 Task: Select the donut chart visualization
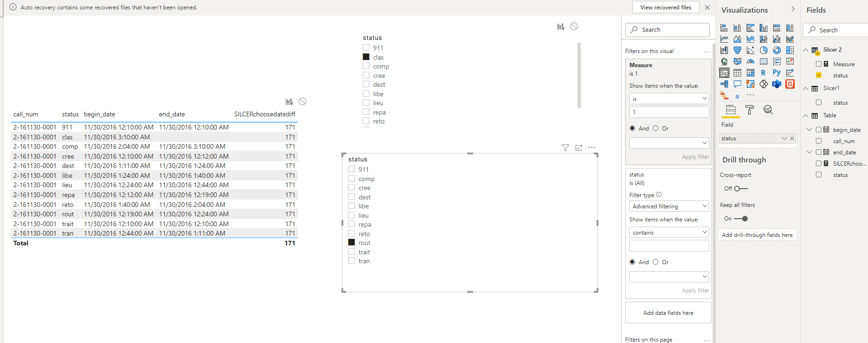[777, 50]
